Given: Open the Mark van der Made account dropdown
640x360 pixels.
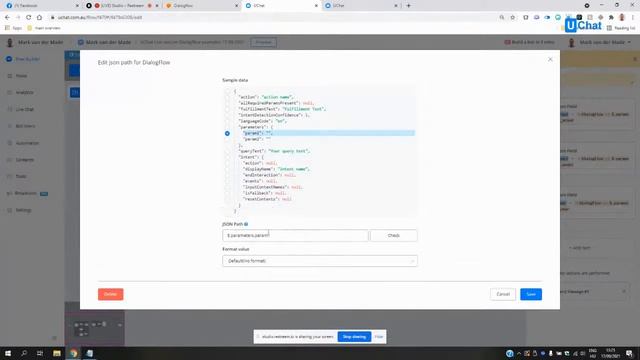Looking at the screenshot, I should [x=600, y=42].
